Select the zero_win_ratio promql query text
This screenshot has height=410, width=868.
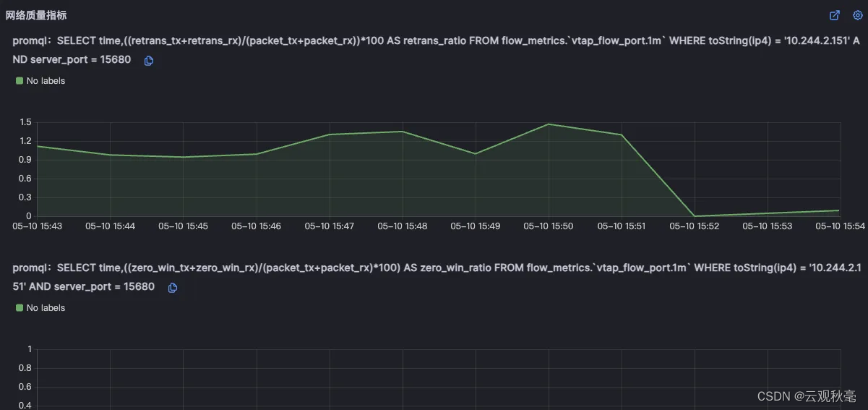click(x=436, y=277)
